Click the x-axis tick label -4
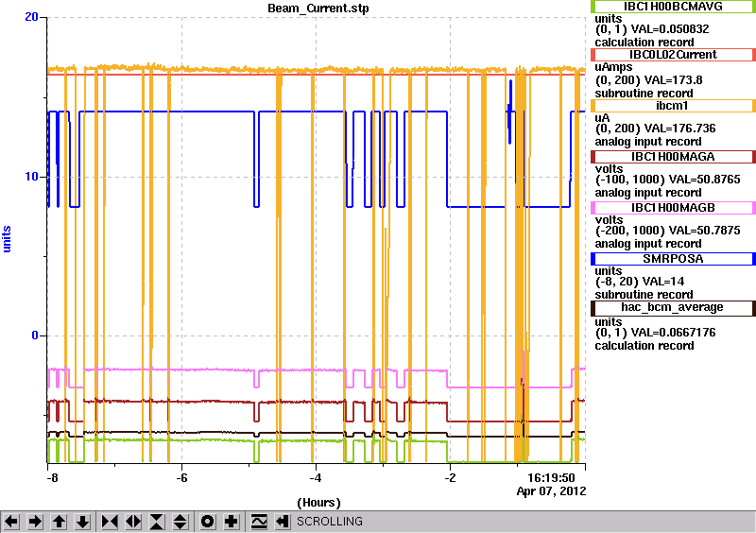The height and width of the screenshot is (533, 756). click(316, 478)
